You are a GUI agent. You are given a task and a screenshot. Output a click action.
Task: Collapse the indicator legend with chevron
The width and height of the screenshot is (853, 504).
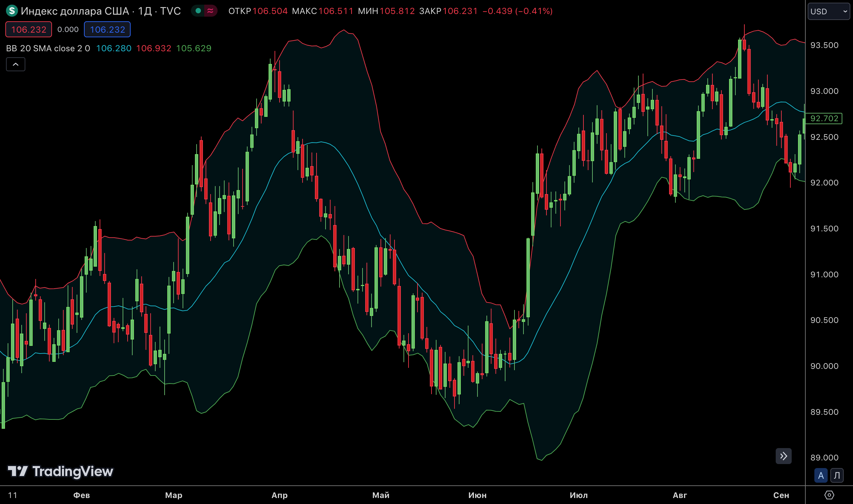(16, 64)
